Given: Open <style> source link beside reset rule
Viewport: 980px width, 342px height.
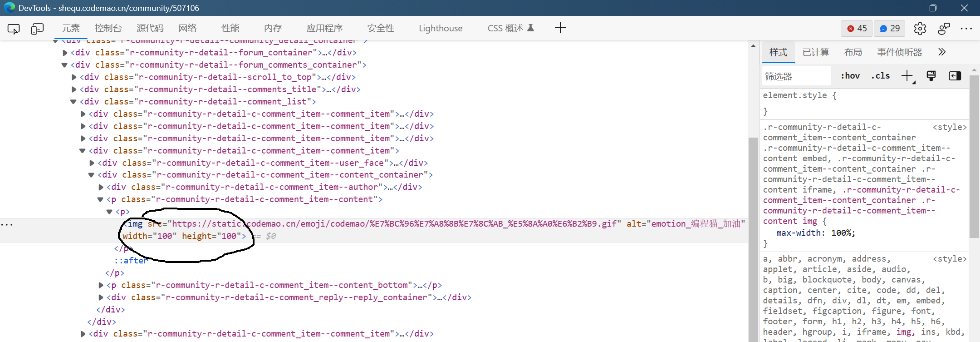Looking at the screenshot, I should (x=950, y=259).
